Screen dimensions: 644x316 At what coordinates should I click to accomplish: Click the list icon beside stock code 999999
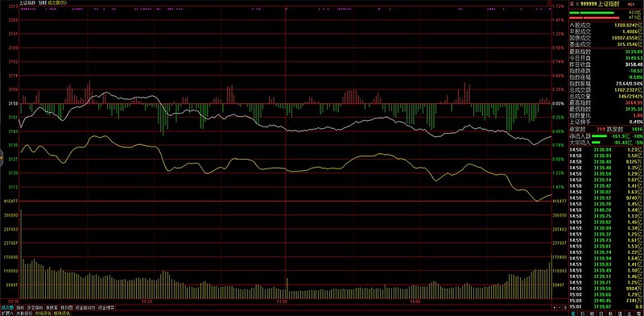577,4
